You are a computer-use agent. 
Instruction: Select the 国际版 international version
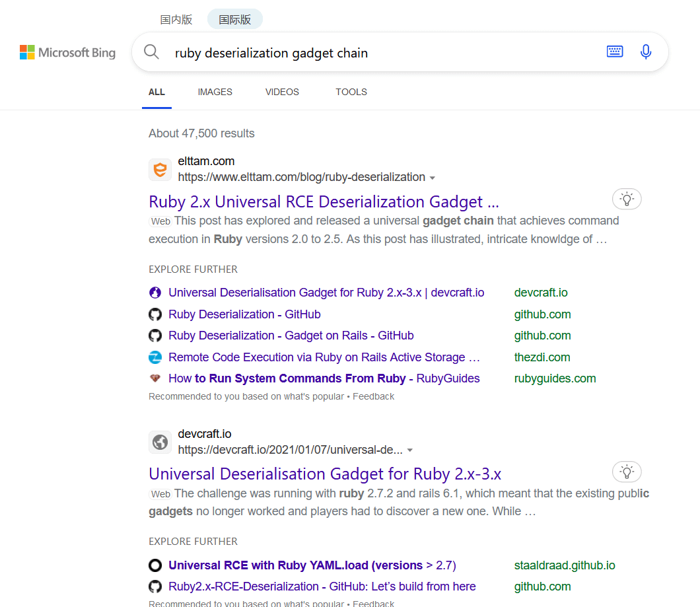(x=235, y=20)
